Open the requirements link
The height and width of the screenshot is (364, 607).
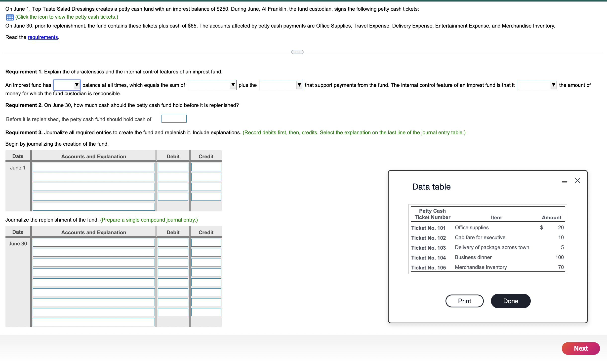click(x=43, y=37)
